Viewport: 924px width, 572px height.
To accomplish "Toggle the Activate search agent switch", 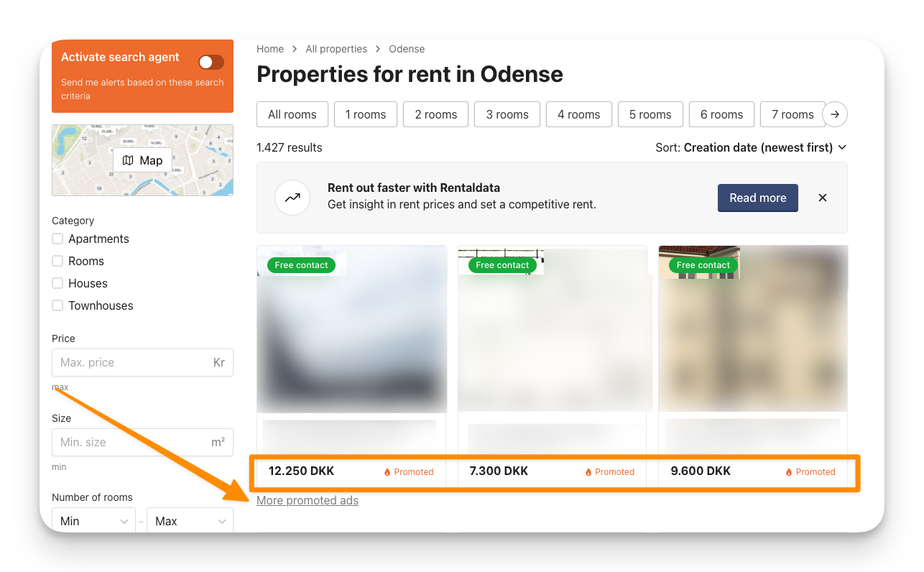I will (211, 63).
